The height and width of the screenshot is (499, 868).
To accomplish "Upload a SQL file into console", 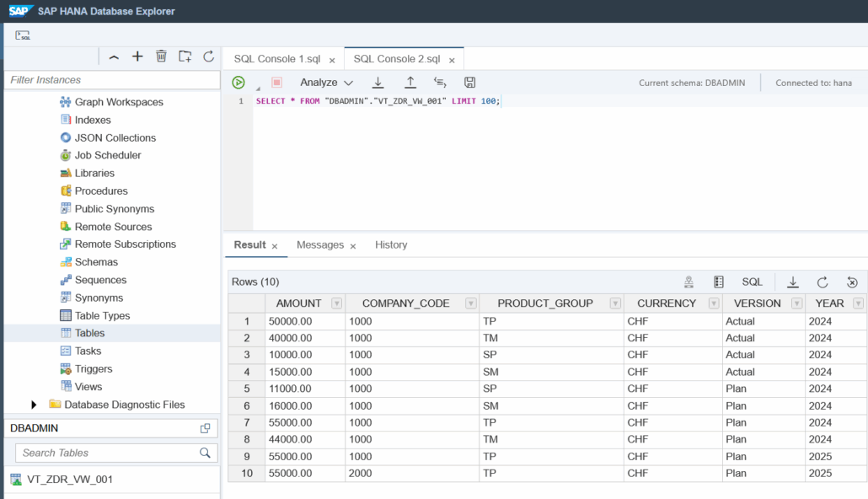I will [x=410, y=83].
